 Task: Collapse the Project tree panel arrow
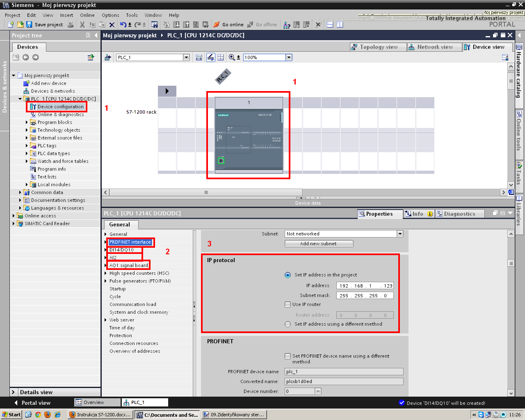pyautogui.click(x=96, y=35)
